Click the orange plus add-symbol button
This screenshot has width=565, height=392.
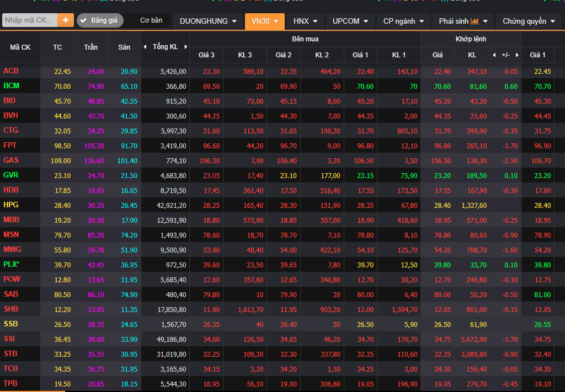click(x=66, y=20)
